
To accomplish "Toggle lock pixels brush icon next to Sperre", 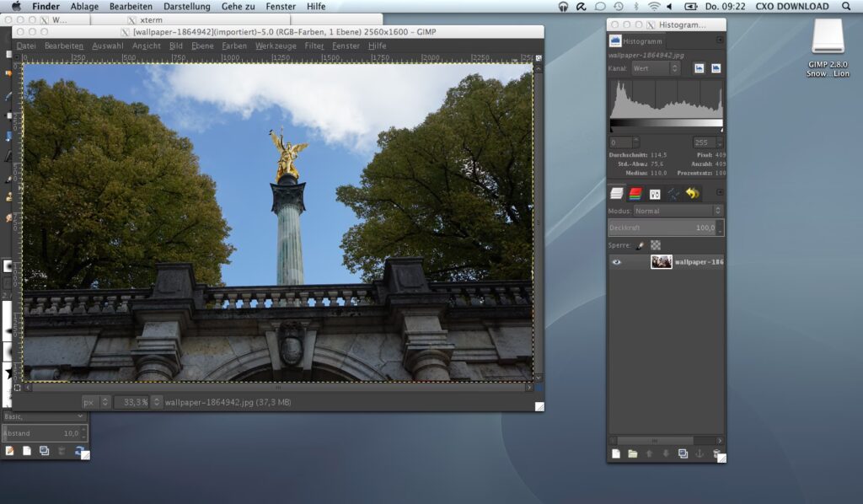I will [x=640, y=245].
